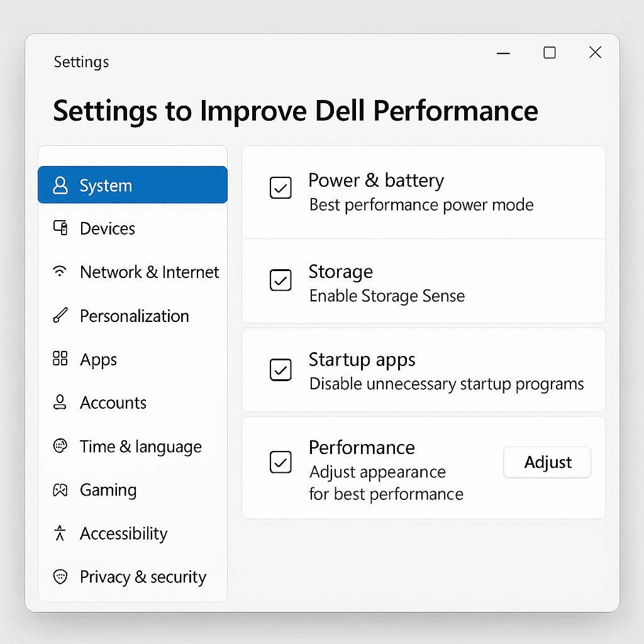The height and width of the screenshot is (644, 644).
Task: Click the System person icon in sidebar
Action: coord(60,186)
